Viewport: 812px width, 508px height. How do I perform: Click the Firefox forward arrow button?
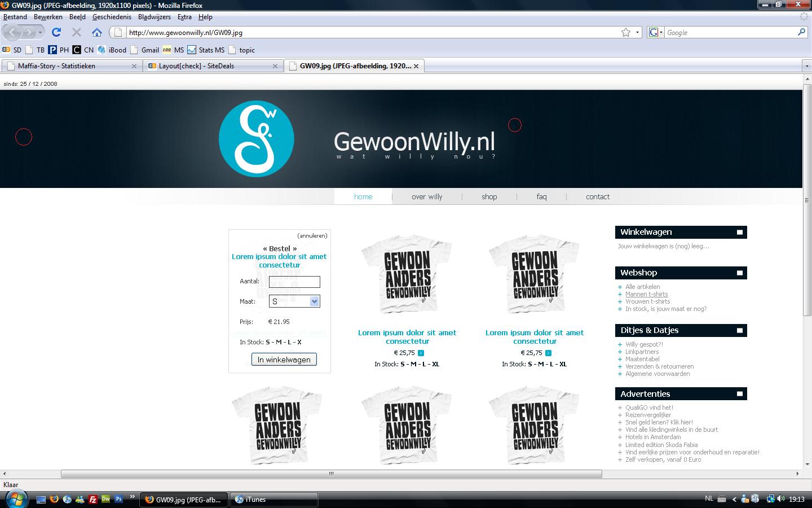point(29,32)
